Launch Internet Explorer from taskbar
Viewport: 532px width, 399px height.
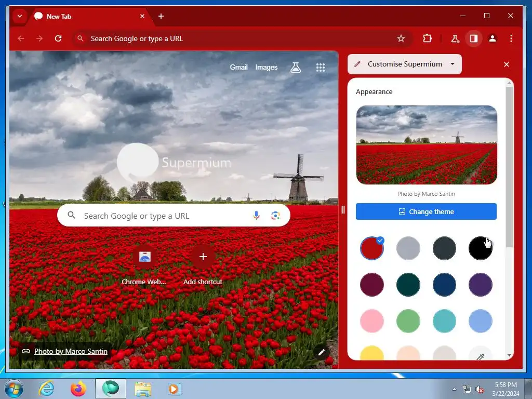(x=46, y=389)
